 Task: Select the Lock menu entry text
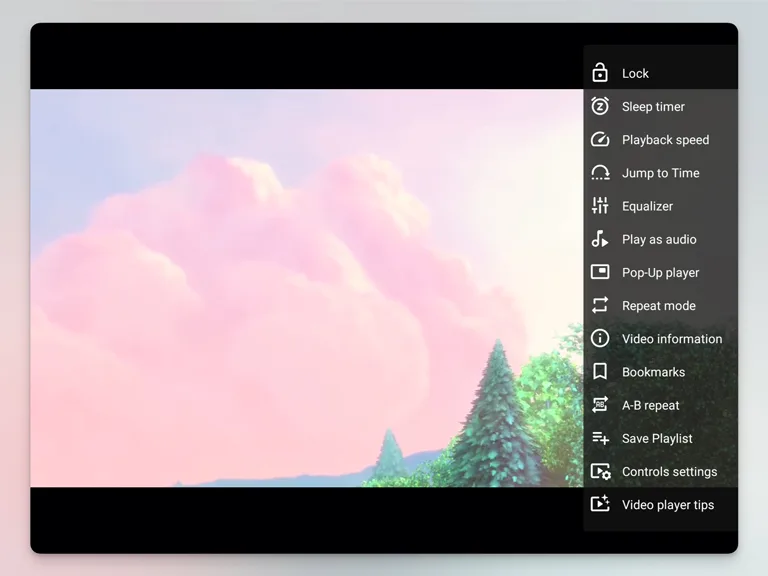click(635, 73)
